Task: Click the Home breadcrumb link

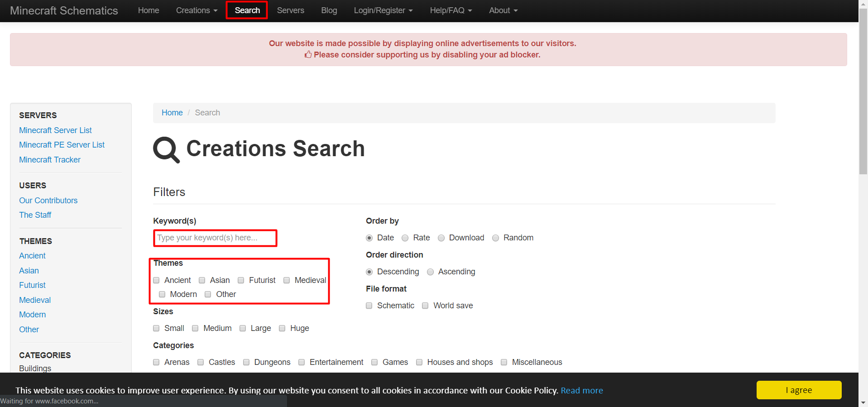Action: 172,113
